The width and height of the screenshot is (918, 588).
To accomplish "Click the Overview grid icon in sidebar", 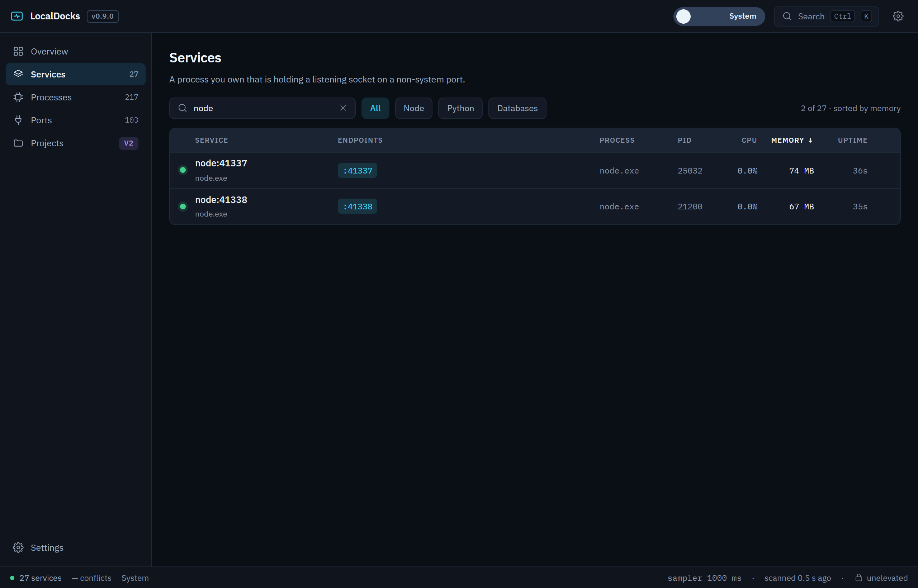I will tap(18, 51).
